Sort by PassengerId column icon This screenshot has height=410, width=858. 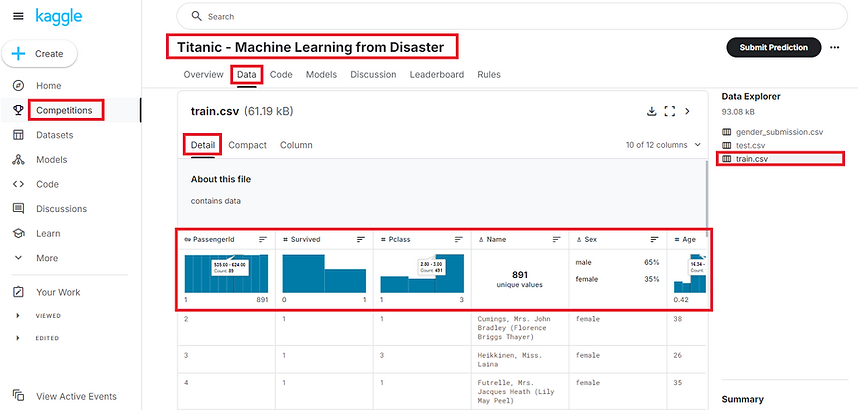tap(263, 239)
